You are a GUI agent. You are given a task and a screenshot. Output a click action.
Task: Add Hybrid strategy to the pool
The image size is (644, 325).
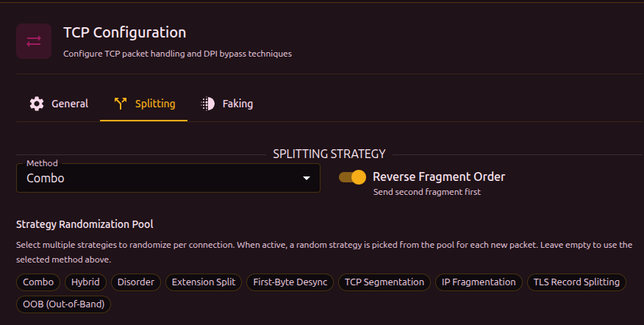87,282
